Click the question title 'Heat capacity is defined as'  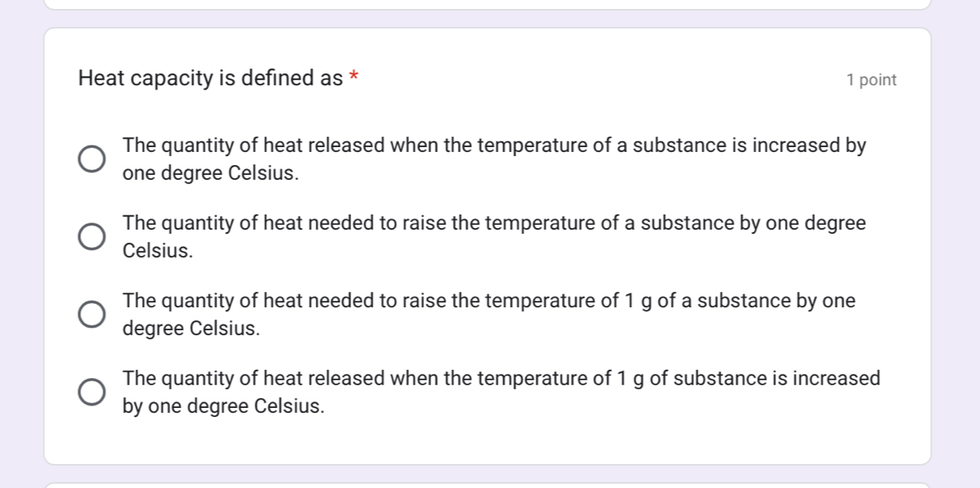211,77
